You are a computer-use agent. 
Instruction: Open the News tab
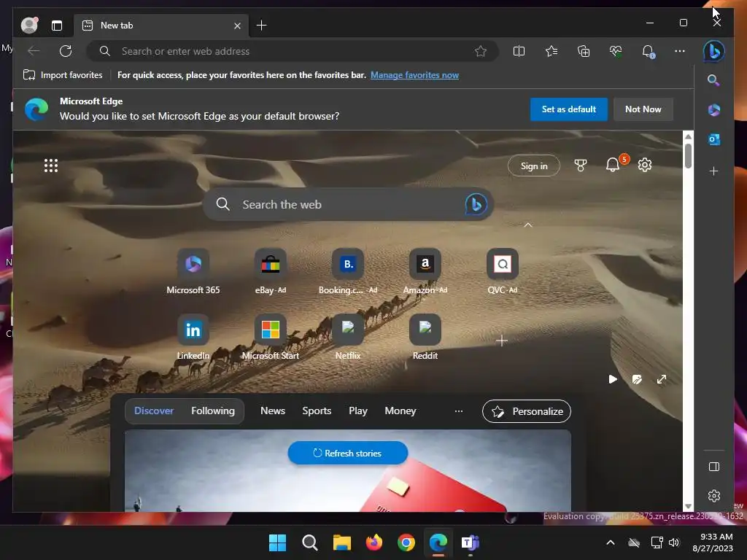273,411
